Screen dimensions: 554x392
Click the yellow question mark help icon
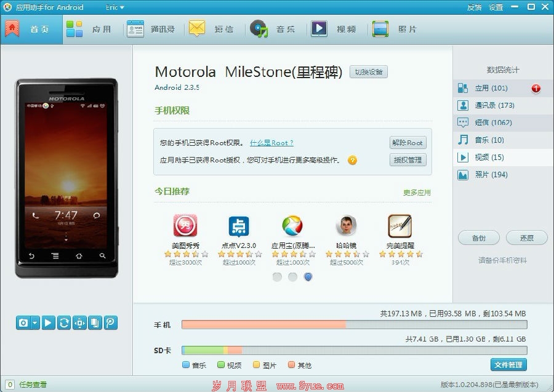click(352, 161)
